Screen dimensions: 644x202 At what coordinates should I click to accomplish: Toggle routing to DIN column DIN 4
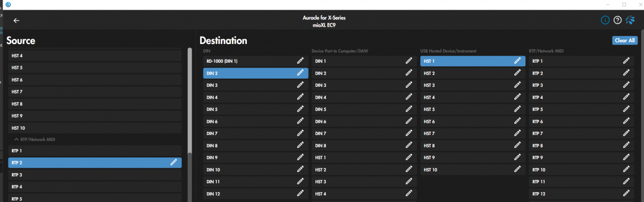click(255, 98)
